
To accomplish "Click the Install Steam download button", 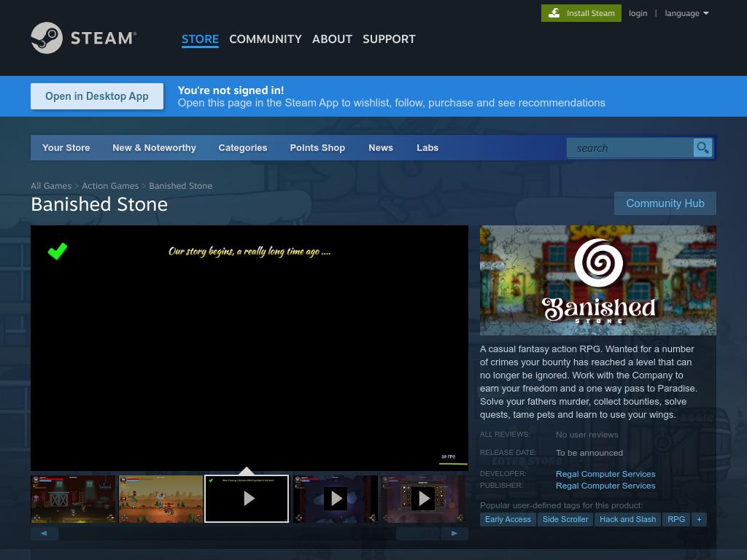I will point(581,13).
